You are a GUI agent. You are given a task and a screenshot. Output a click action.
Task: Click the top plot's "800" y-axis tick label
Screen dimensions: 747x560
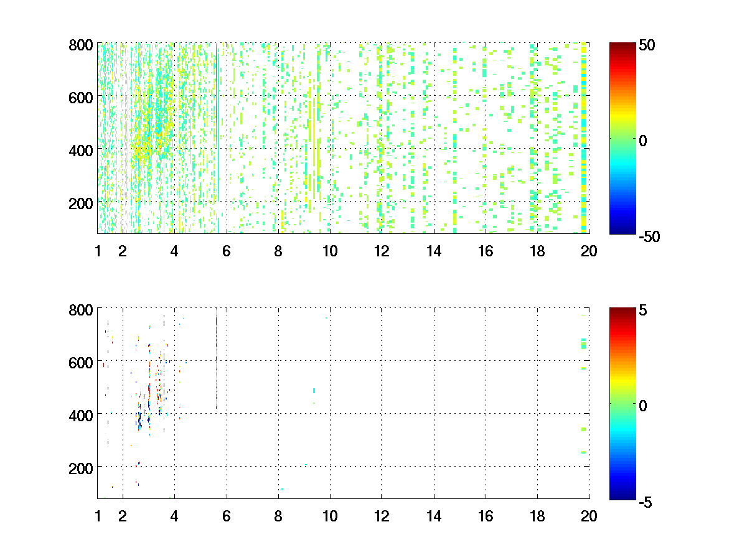click(81, 45)
